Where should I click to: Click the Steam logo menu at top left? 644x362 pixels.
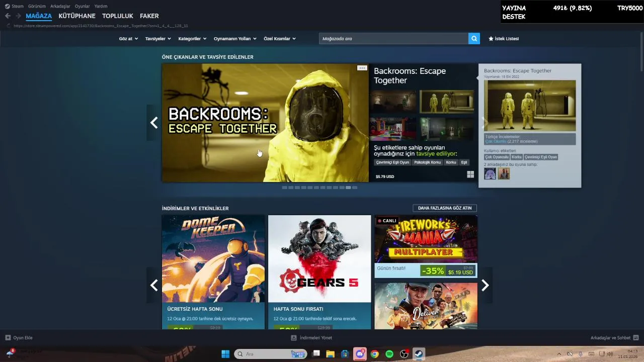[x=14, y=6]
